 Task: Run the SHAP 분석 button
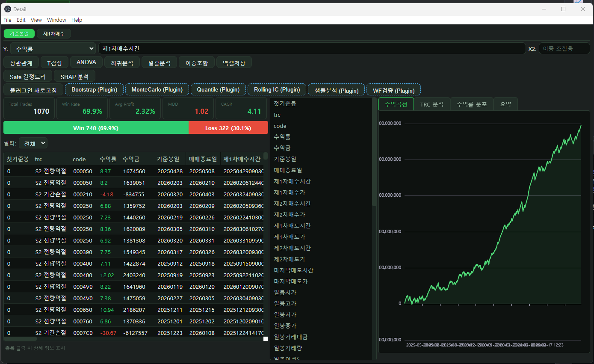(x=74, y=77)
